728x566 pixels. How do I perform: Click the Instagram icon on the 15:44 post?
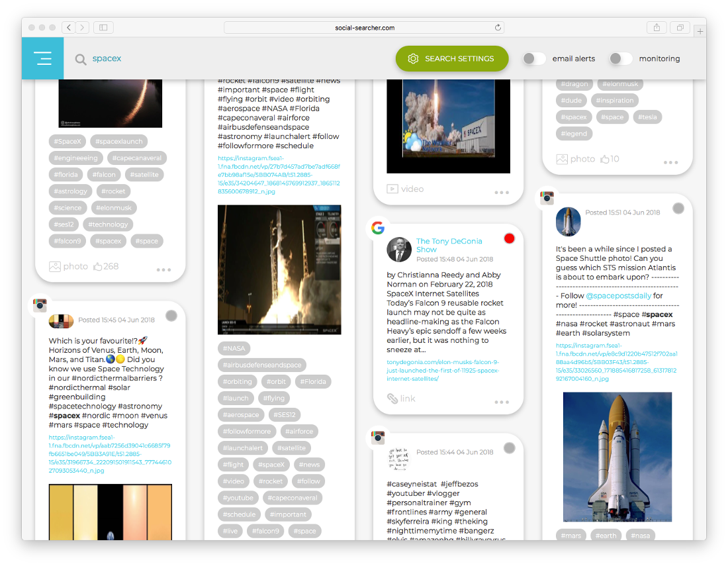[378, 436]
